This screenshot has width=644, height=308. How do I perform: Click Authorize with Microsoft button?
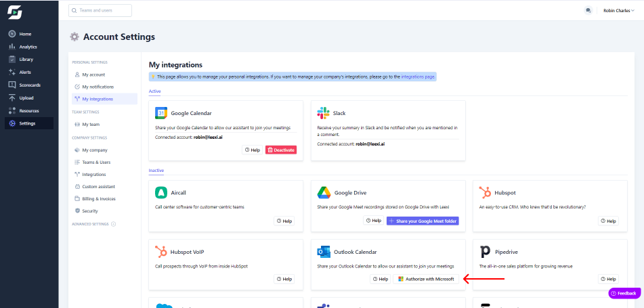[x=426, y=279]
